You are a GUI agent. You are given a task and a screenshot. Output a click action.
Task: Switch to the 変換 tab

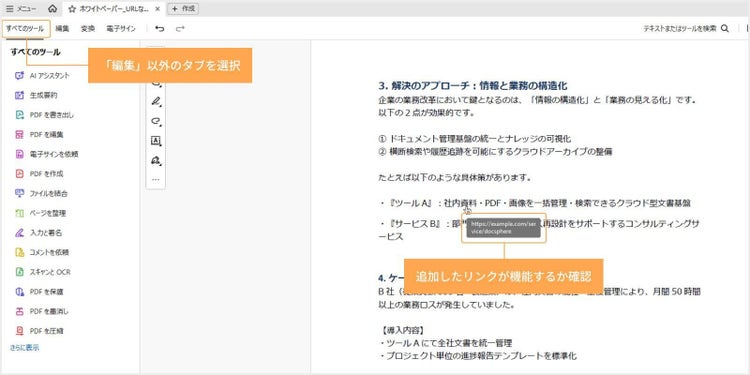coord(88,29)
